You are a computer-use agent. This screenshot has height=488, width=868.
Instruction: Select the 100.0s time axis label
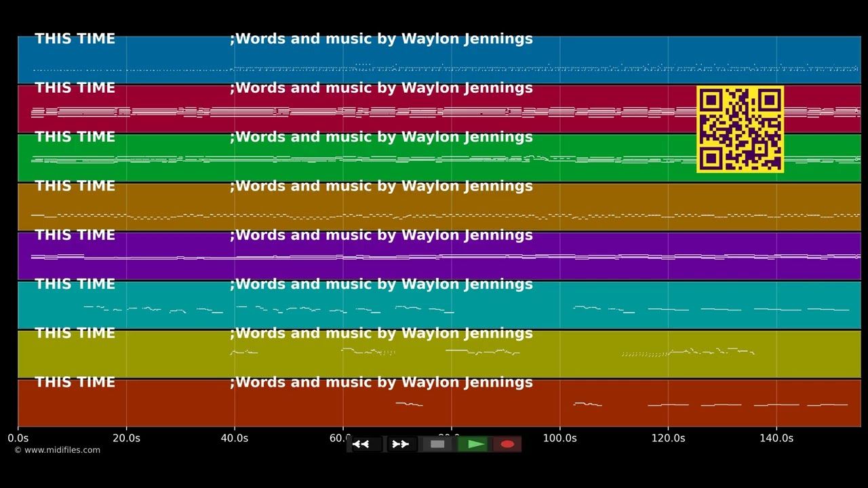(559, 439)
